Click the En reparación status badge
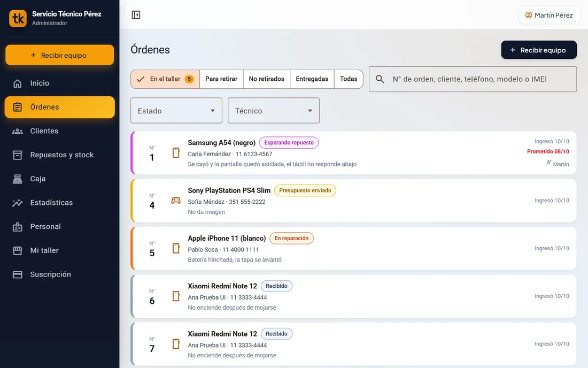Screen dimensions: 588x368 pos(291,238)
